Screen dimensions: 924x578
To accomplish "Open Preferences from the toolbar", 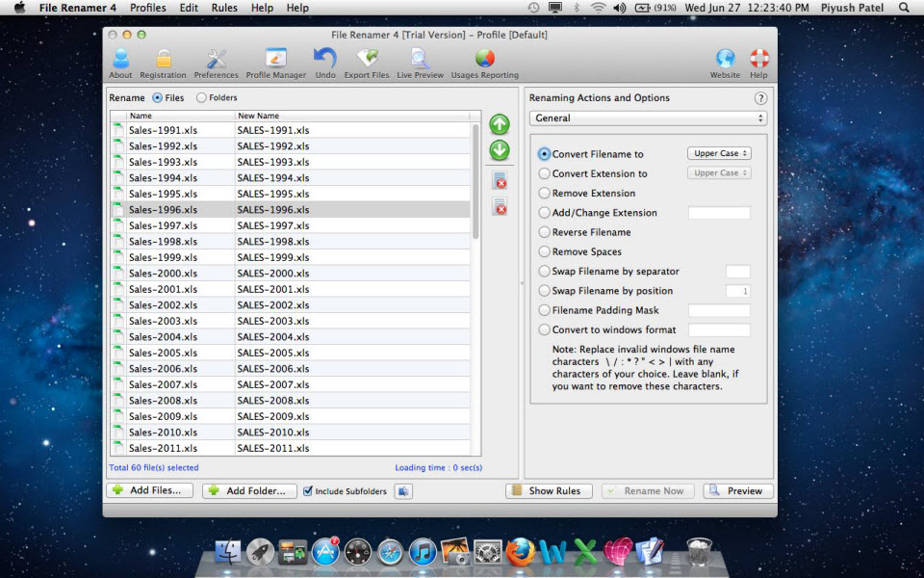I will [x=217, y=64].
